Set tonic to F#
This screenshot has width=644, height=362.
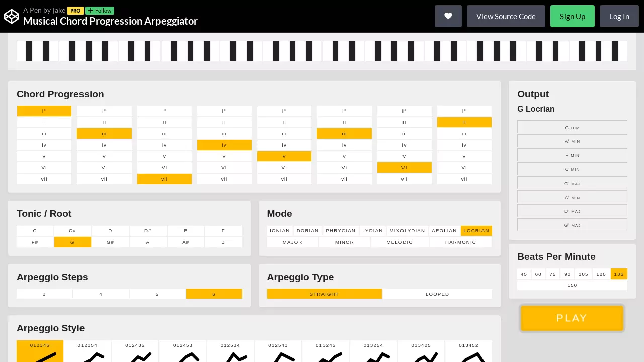click(35, 242)
